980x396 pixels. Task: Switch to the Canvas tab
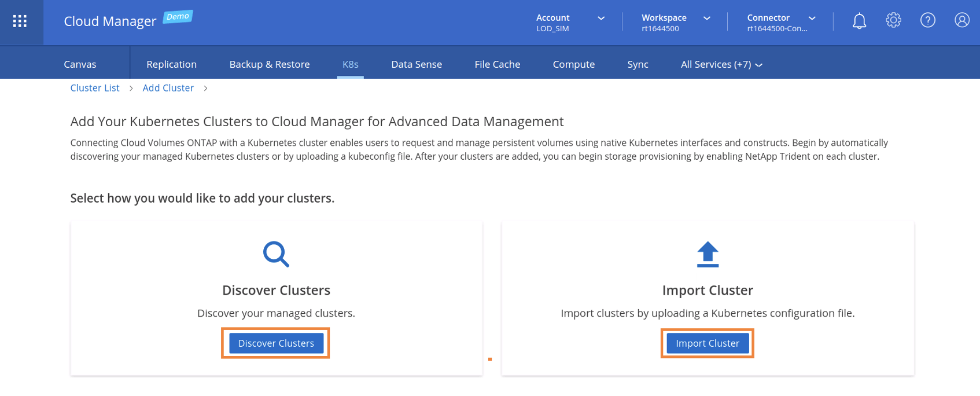pos(80,64)
